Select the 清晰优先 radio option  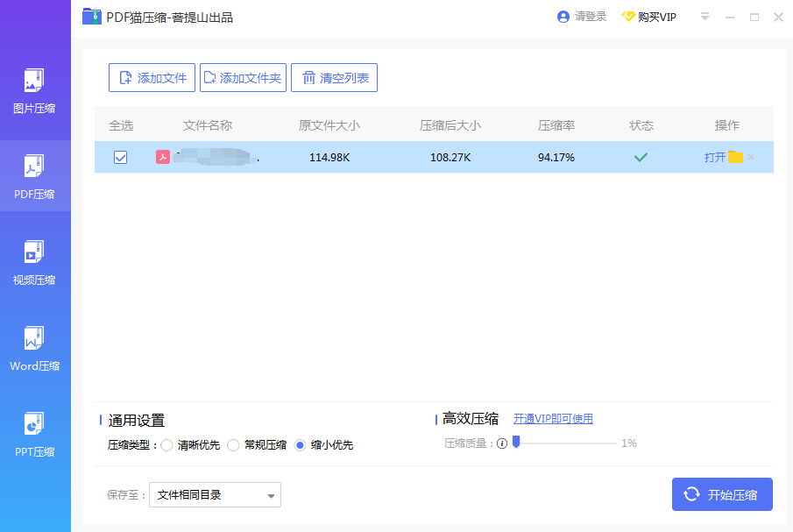click(166, 445)
